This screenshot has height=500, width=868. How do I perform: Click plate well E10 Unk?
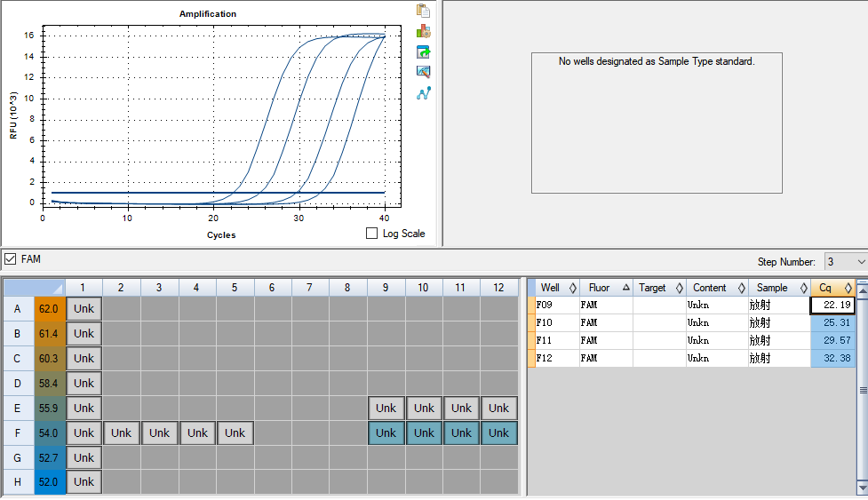tap(424, 409)
